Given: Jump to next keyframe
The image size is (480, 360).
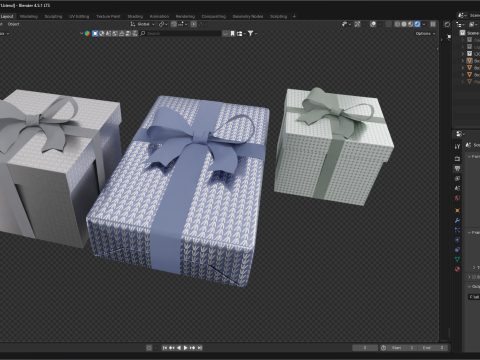Looking at the screenshot, I should pos(193,348).
